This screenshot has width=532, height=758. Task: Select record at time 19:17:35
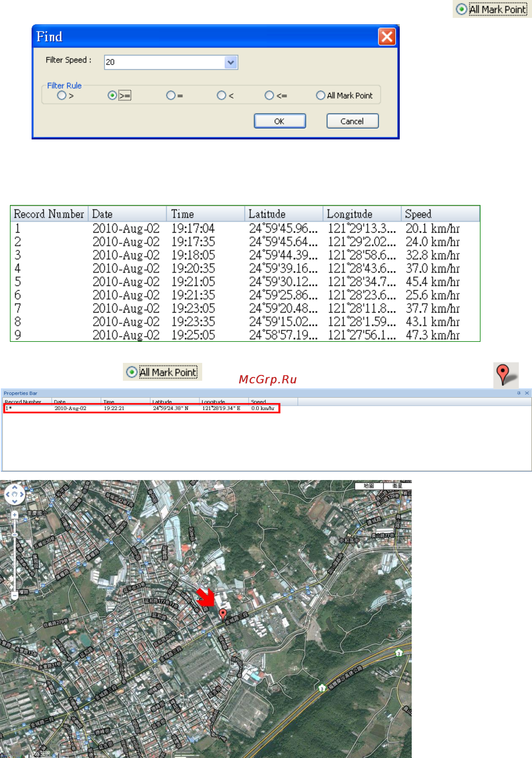point(245,242)
